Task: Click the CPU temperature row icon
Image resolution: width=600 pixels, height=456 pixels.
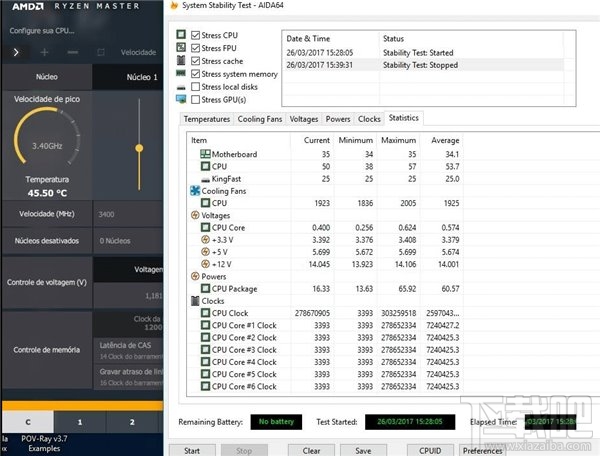Action: click(x=205, y=166)
